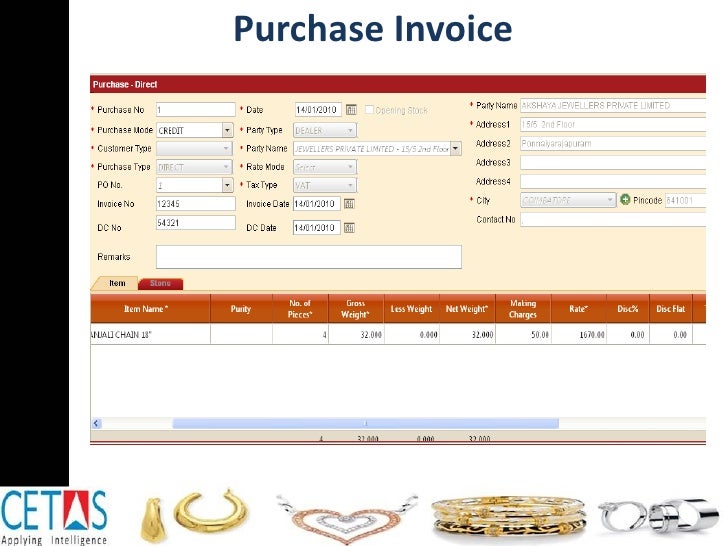Open the Purchase Type DIRECT dropdown
Image resolution: width=728 pixels, height=546 pixels.
tap(194, 167)
